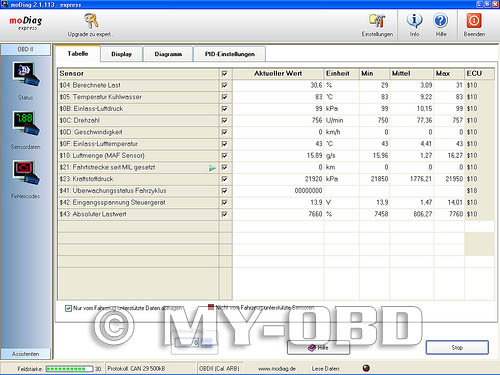Click the Sensor column header
The width and height of the screenshot is (500, 375).
click(138, 74)
